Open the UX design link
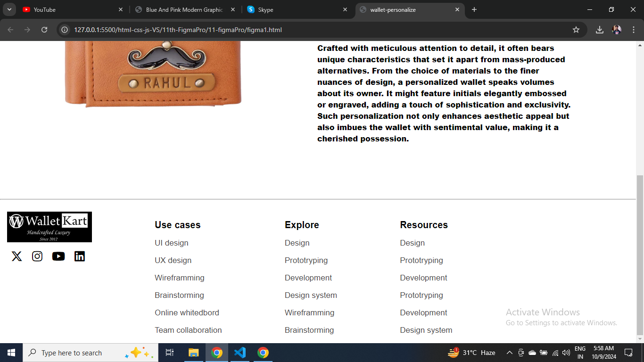 [x=173, y=260]
